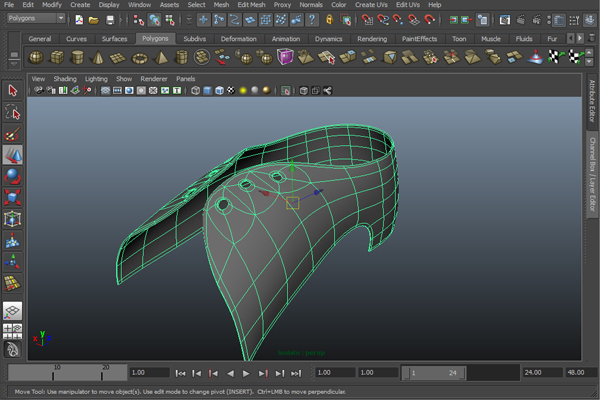
Task: Toggle Snap to Curves
Action: [x=383, y=20]
